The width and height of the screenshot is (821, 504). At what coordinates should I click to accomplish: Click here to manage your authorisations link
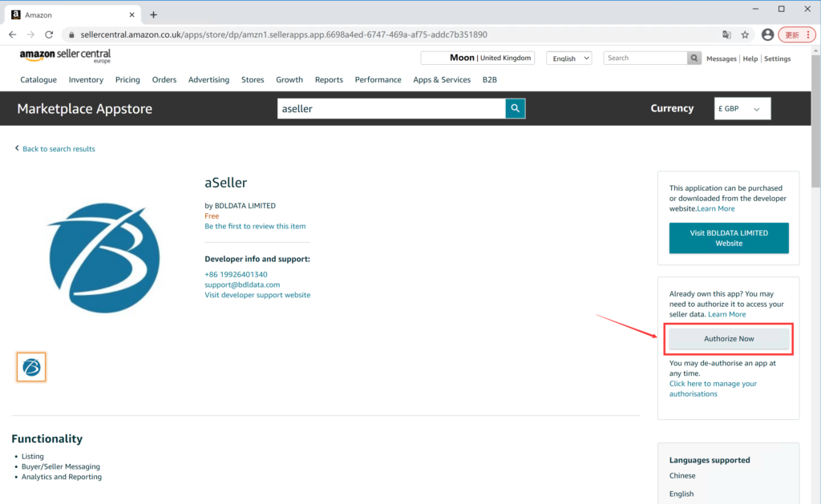coord(713,389)
